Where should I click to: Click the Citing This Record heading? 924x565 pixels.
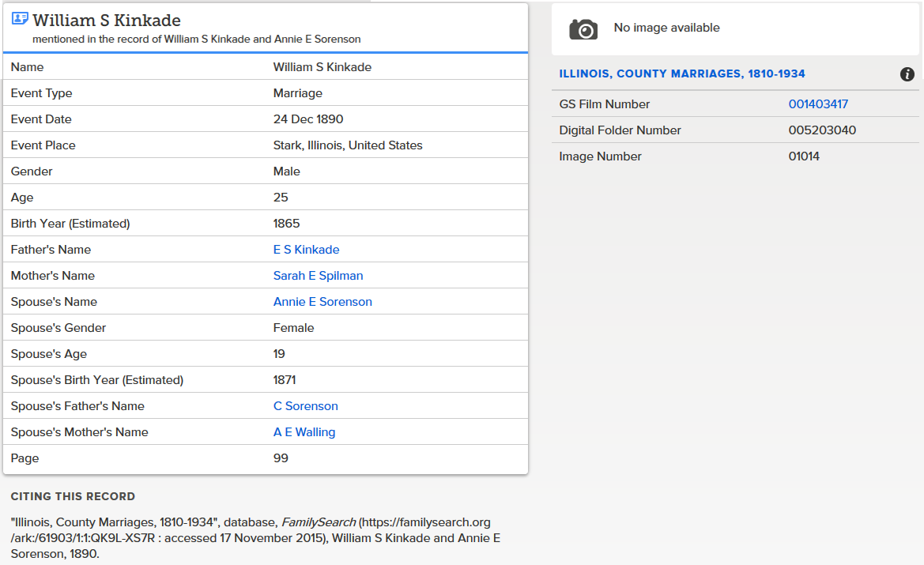tap(73, 497)
